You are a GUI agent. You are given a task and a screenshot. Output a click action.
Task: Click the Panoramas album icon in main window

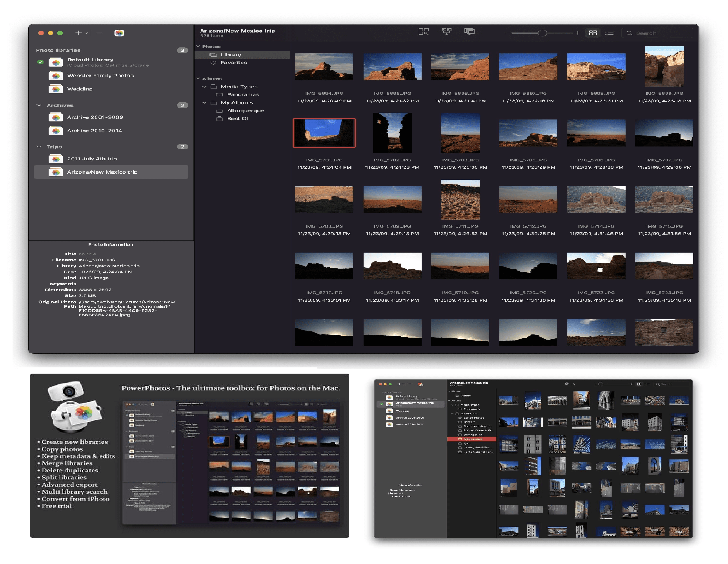[219, 95]
